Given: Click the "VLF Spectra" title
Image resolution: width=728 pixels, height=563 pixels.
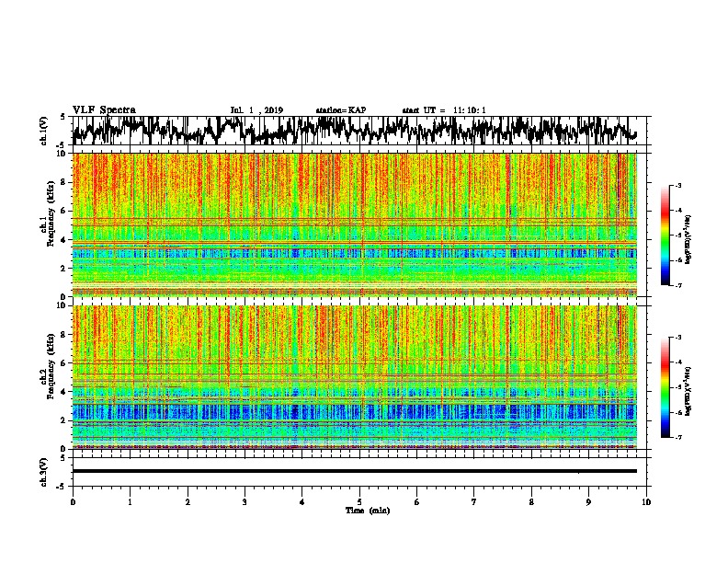Looking at the screenshot, I should pyautogui.click(x=104, y=110).
